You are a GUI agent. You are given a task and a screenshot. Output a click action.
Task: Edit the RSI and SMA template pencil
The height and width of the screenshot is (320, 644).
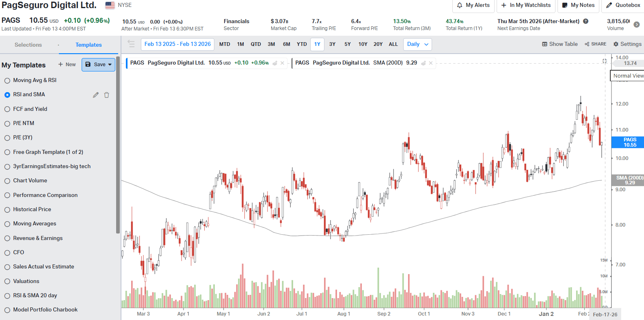point(95,95)
